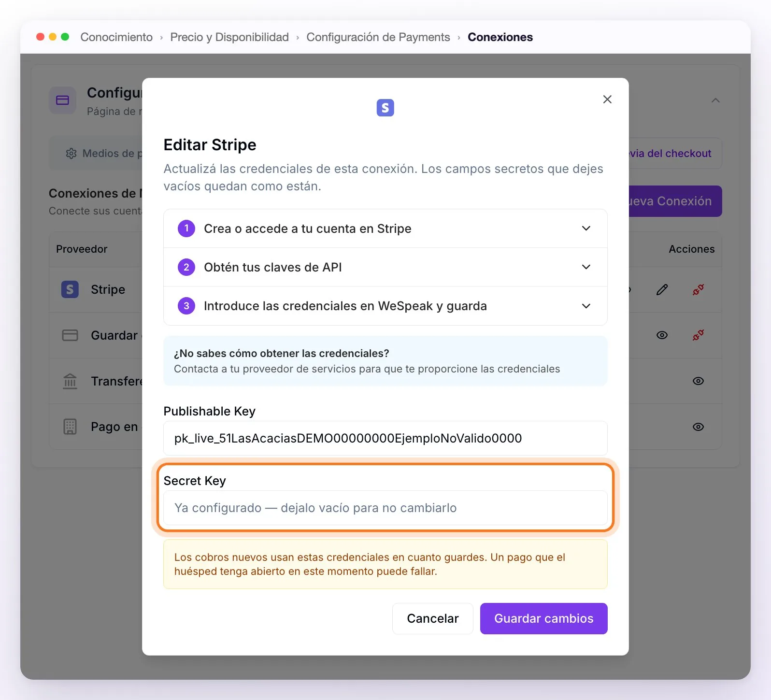Click the bank icon in the Transfere row
Image resolution: width=771 pixels, height=700 pixels.
coord(70,381)
